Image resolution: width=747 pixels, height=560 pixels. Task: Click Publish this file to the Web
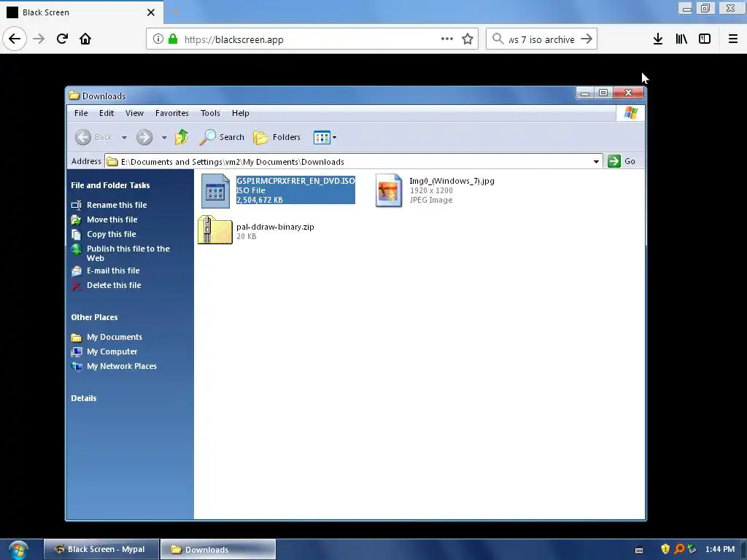128,253
